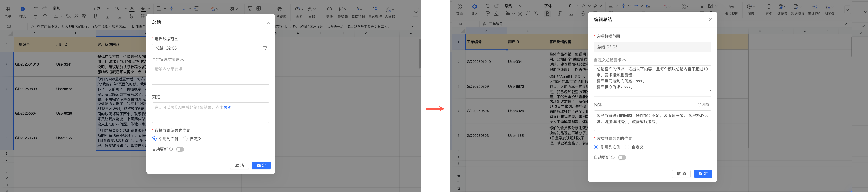This screenshot has height=192, width=868.
Task: Click the requirements text area starting 总结客户的诉求
Action: pyautogui.click(x=653, y=79)
